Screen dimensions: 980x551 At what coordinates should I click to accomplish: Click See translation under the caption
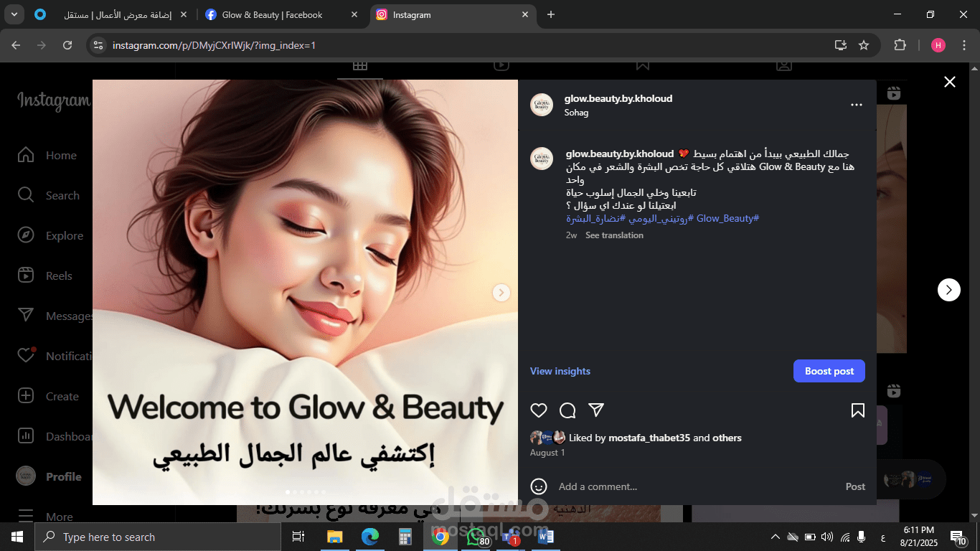click(x=614, y=235)
